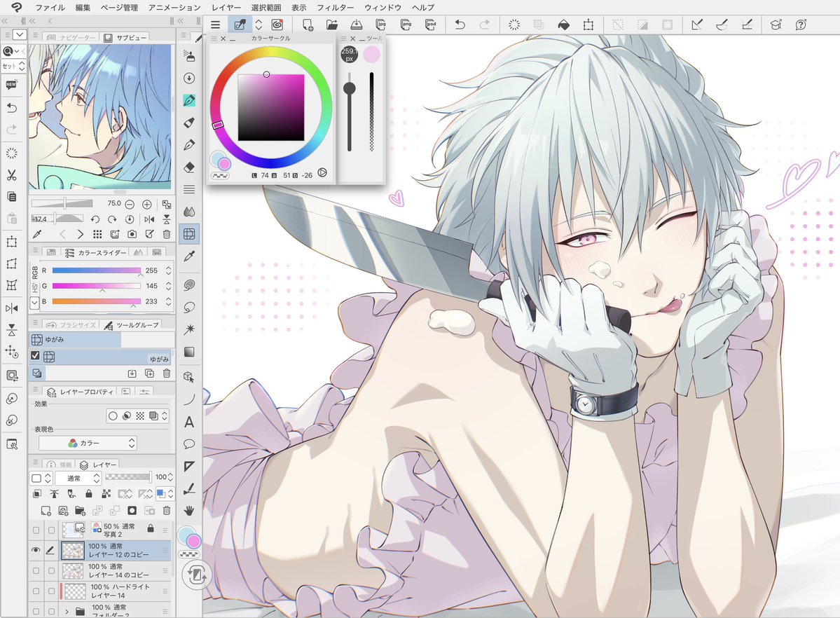The width and height of the screenshot is (840, 618).
Task: Click the Undo arrow in command bar
Action: point(460,25)
